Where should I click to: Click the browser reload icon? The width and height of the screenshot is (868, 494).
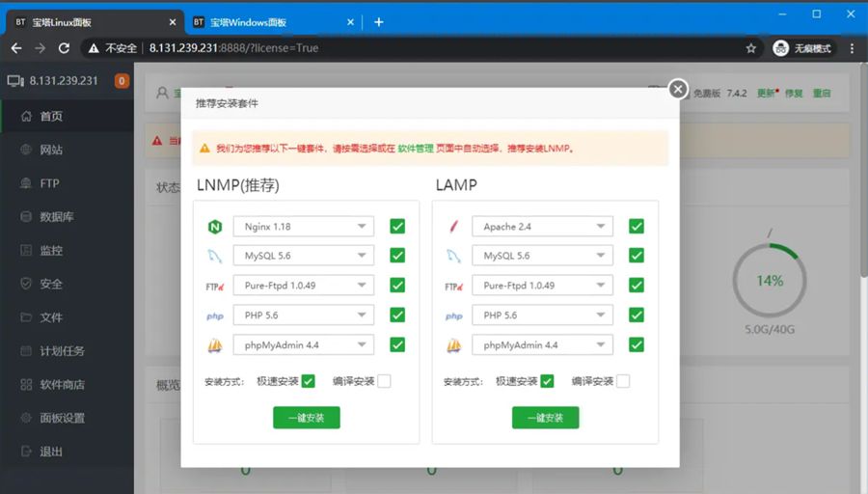point(65,48)
